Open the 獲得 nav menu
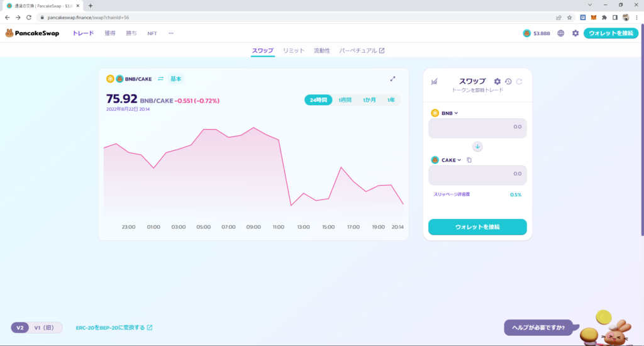 109,33
